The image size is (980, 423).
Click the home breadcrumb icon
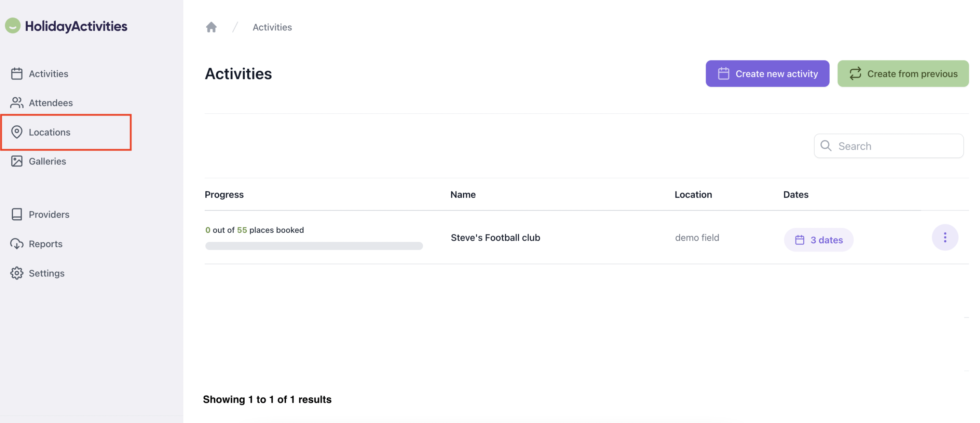(x=211, y=27)
